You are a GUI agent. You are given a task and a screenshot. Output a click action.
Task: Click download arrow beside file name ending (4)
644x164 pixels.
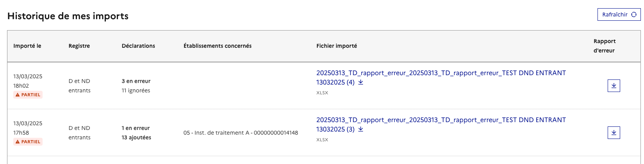(361, 82)
